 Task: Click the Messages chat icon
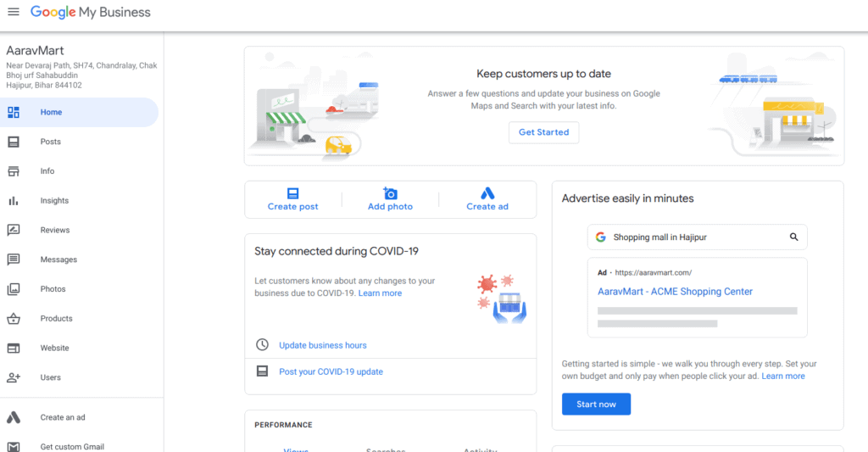14,259
